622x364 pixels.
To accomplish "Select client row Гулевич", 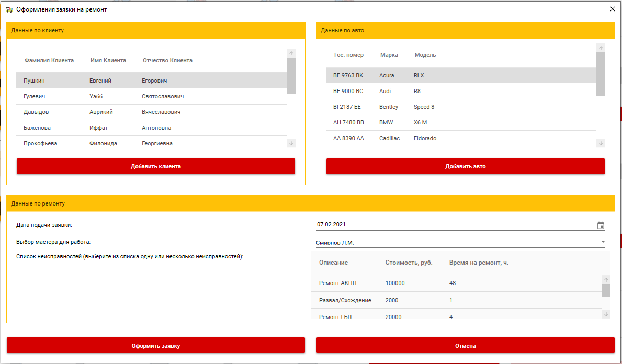I will pyautogui.click(x=152, y=96).
